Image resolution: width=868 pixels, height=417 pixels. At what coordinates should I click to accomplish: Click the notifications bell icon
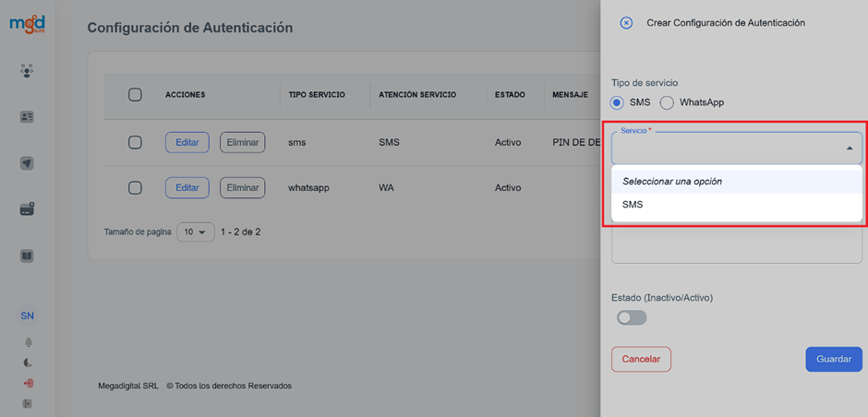[28, 341]
